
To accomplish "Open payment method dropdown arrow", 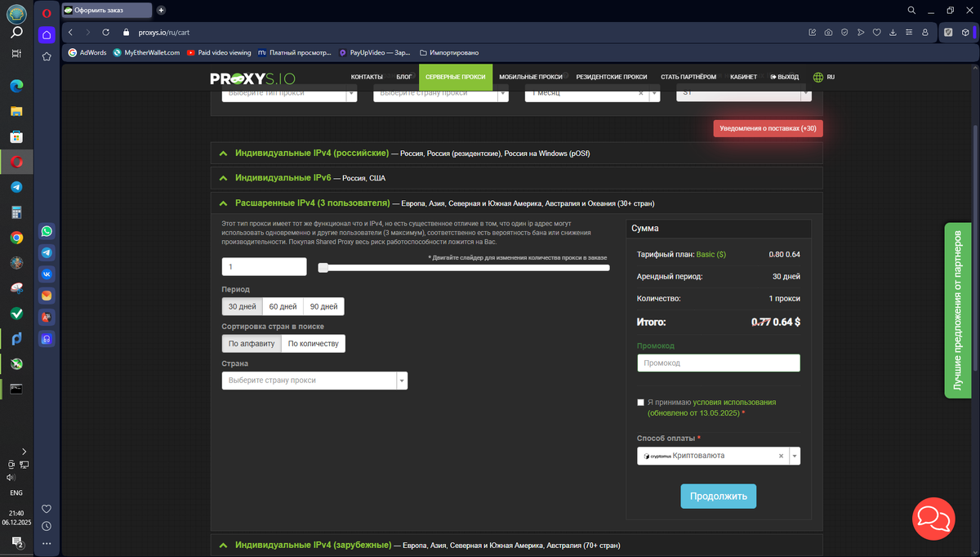I will [x=795, y=456].
